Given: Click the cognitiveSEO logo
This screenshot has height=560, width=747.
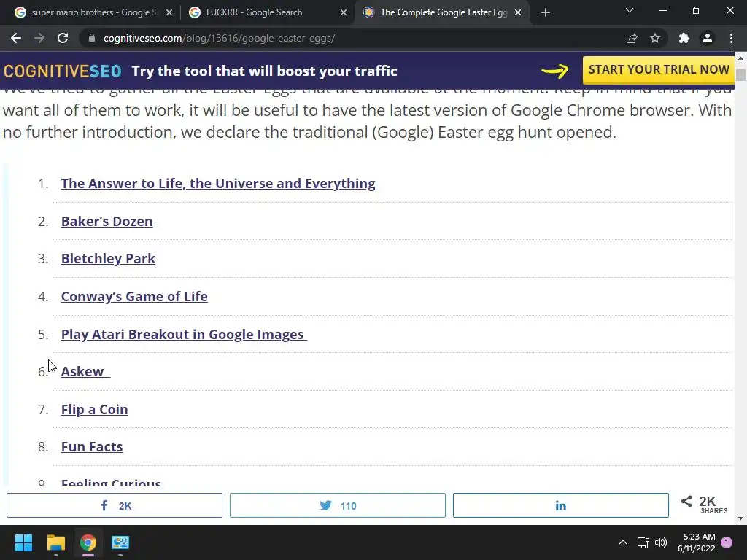Looking at the screenshot, I should click(x=63, y=71).
